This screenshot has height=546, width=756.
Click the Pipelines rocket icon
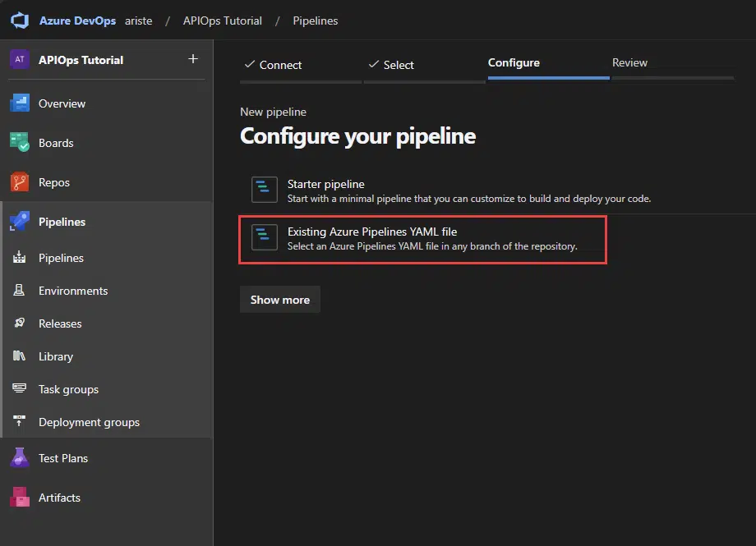pos(16,222)
